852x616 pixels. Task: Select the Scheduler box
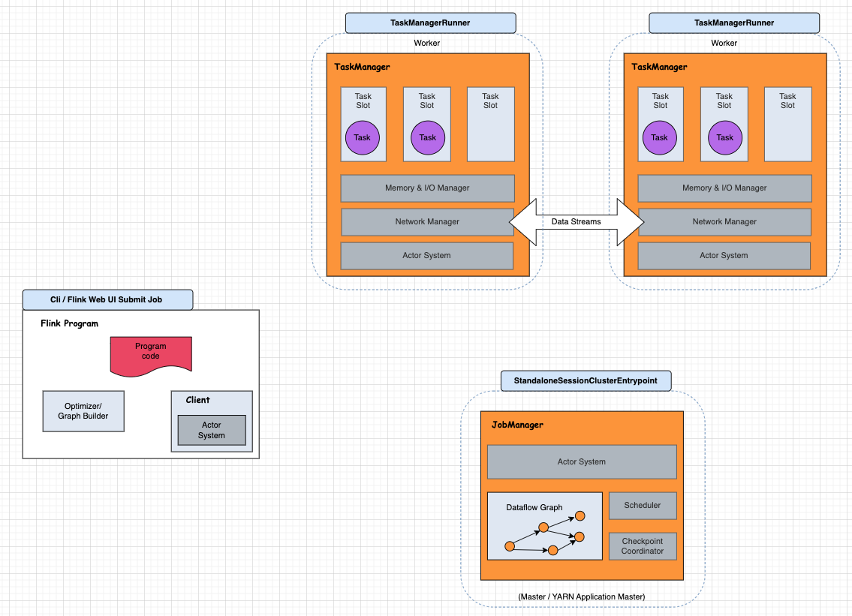[643, 505]
